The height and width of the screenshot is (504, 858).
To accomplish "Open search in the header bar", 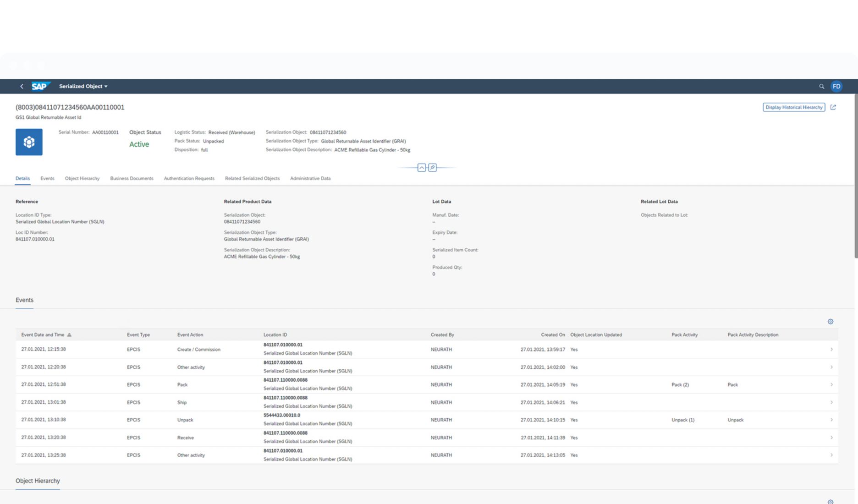I will [x=821, y=86].
